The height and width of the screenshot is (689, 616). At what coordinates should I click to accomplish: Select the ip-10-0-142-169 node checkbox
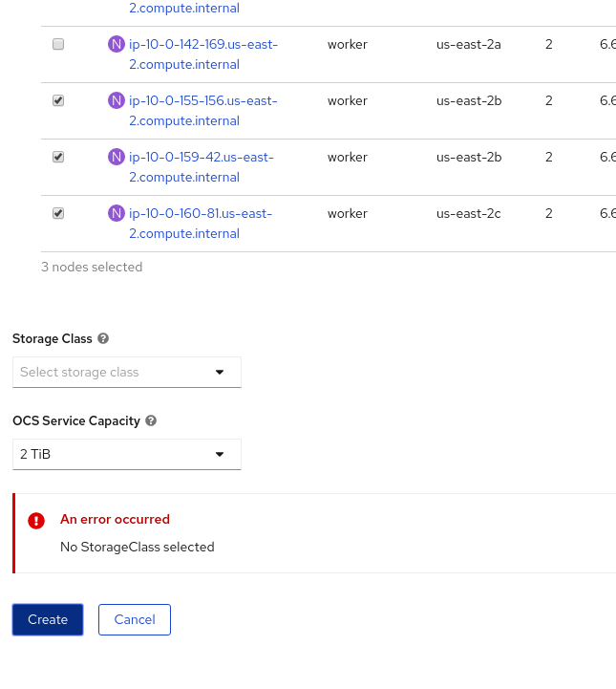[x=58, y=44]
